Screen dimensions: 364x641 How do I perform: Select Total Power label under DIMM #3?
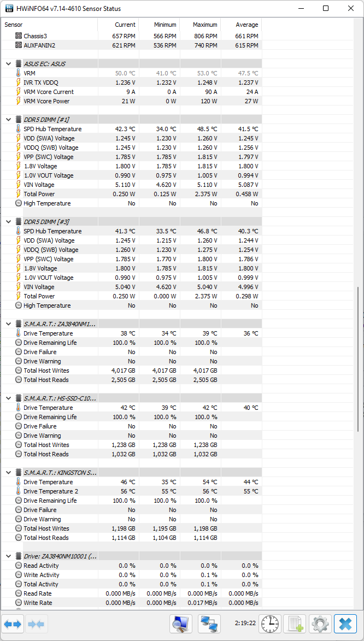(39, 296)
